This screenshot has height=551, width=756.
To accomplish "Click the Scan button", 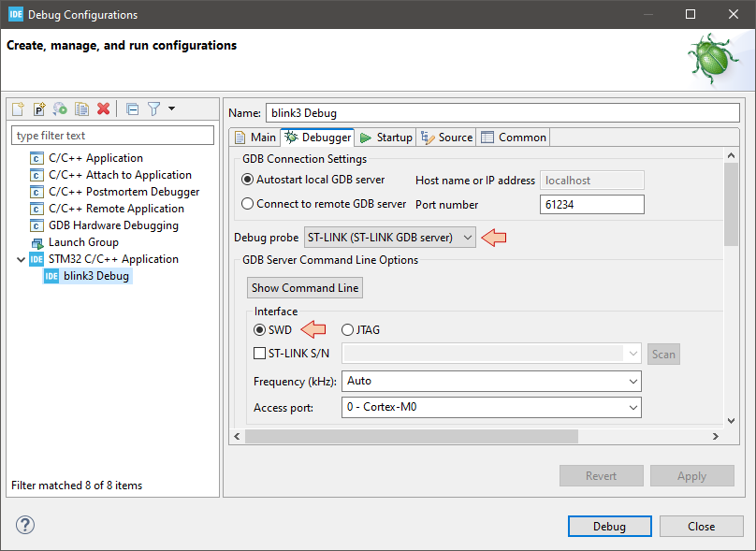I will tap(663, 354).
